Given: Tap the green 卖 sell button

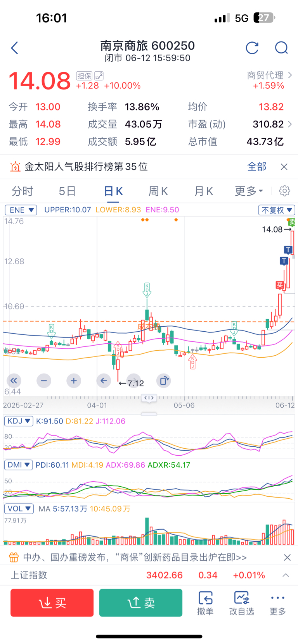Looking at the screenshot, I should 141,603.
